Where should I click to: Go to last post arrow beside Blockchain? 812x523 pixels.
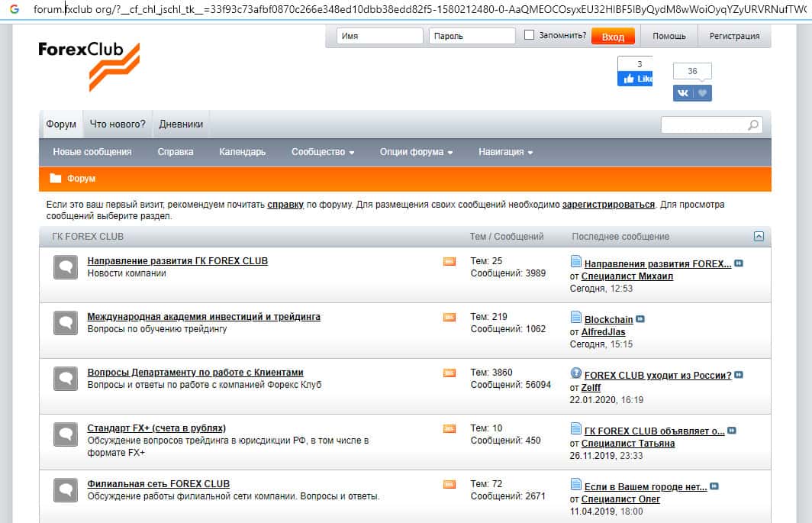[640, 319]
